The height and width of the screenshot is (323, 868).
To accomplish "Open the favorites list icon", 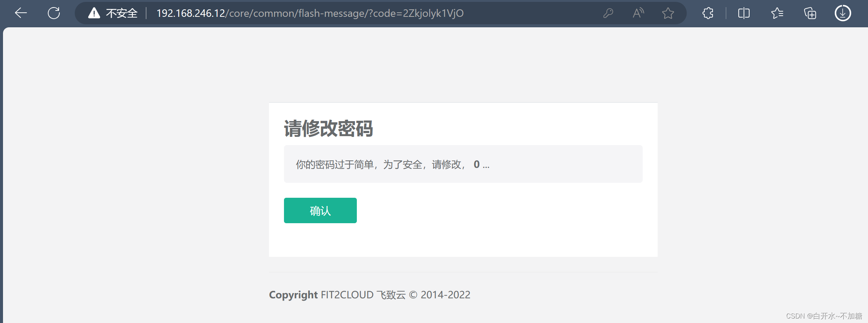I will tap(777, 13).
